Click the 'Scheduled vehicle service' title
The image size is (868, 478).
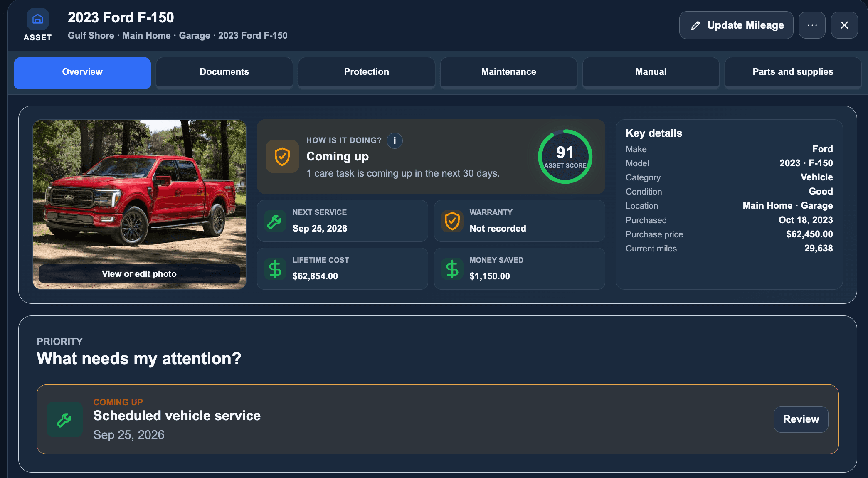pyautogui.click(x=177, y=416)
